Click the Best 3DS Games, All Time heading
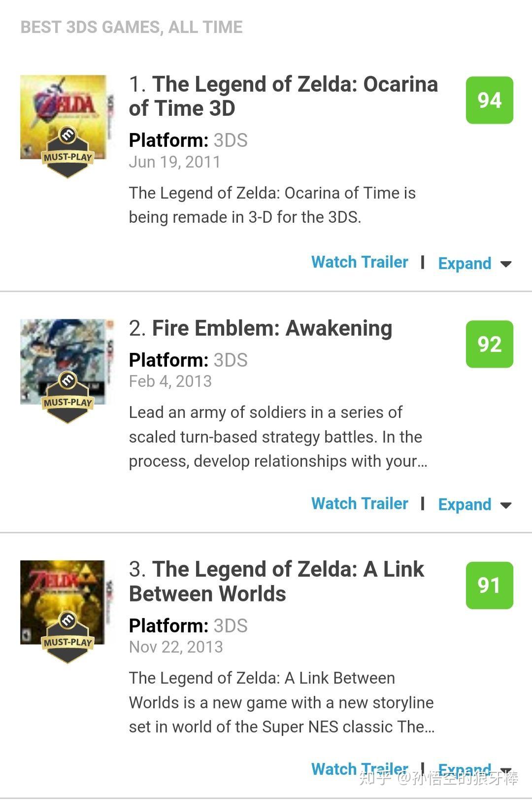Image resolution: width=532 pixels, height=800 pixels. [x=132, y=27]
